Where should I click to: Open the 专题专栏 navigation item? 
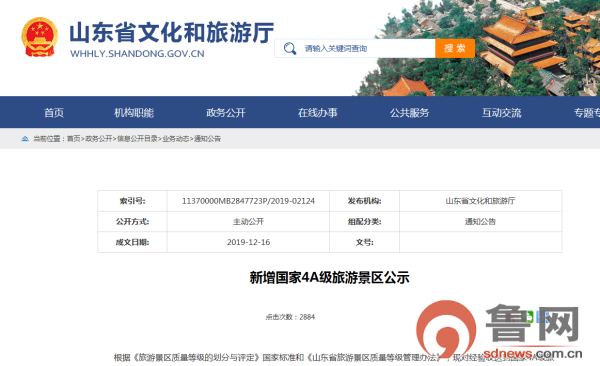(x=587, y=113)
